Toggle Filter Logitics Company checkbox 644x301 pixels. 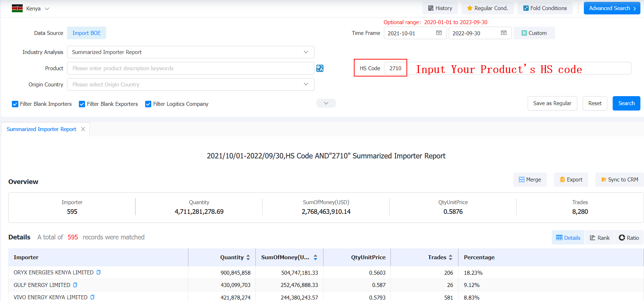click(148, 104)
